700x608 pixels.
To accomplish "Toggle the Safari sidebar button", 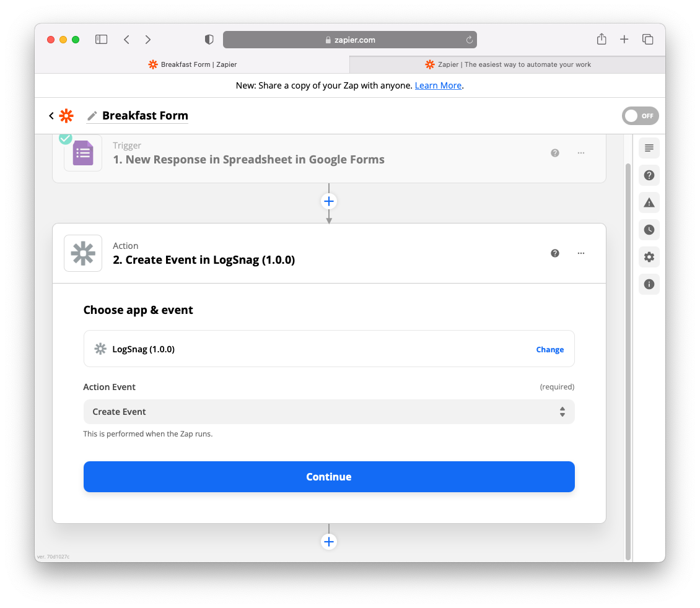I will point(102,39).
